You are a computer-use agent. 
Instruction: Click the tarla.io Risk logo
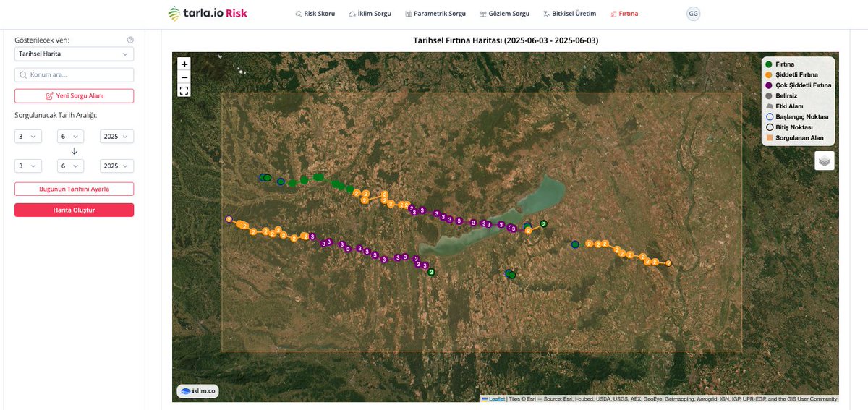207,13
